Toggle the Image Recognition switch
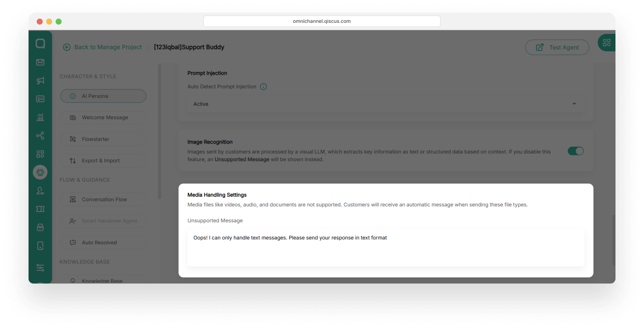This screenshot has width=644, height=328. click(x=576, y=151)
